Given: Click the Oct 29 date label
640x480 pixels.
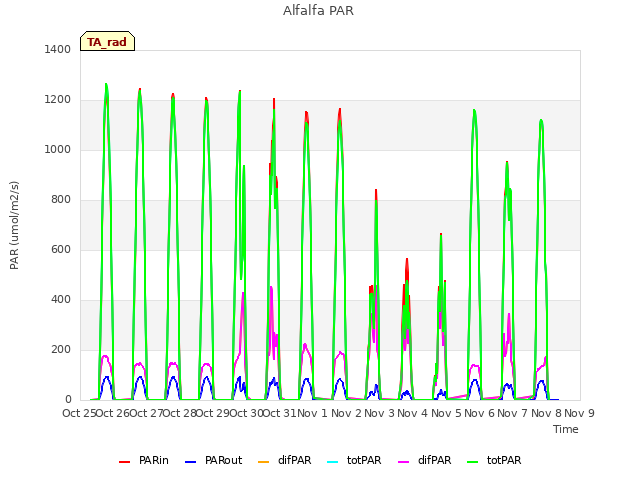Looking at the screenshot, I should [x=213, y=413].
